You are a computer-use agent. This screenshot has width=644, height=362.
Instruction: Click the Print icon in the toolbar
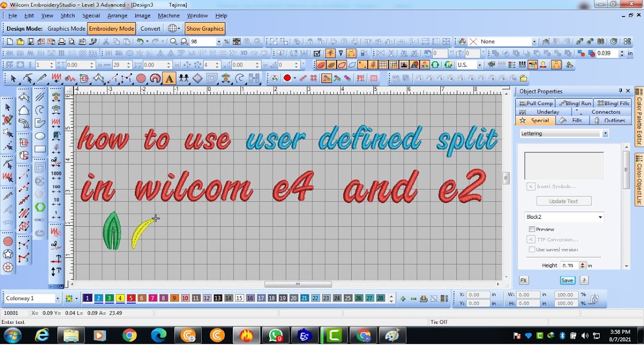point(61,42)
